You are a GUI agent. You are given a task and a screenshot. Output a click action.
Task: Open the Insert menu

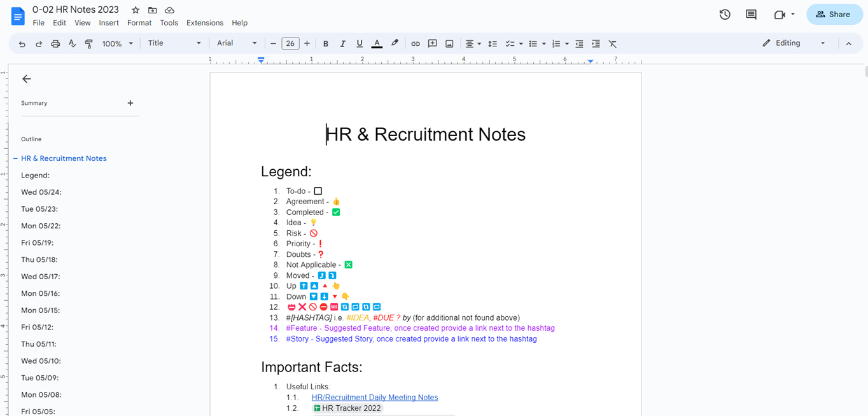click(109, 23)
